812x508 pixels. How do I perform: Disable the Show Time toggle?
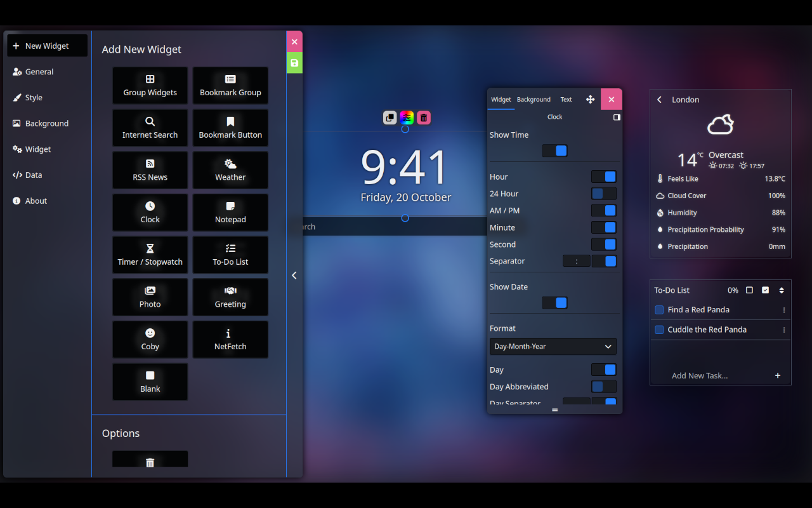click(554, 150)
